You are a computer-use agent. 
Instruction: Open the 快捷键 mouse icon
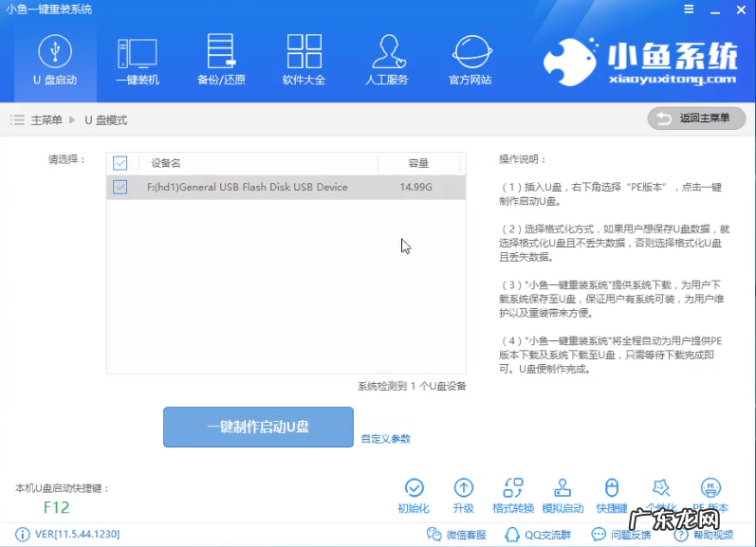pos(612,496)
